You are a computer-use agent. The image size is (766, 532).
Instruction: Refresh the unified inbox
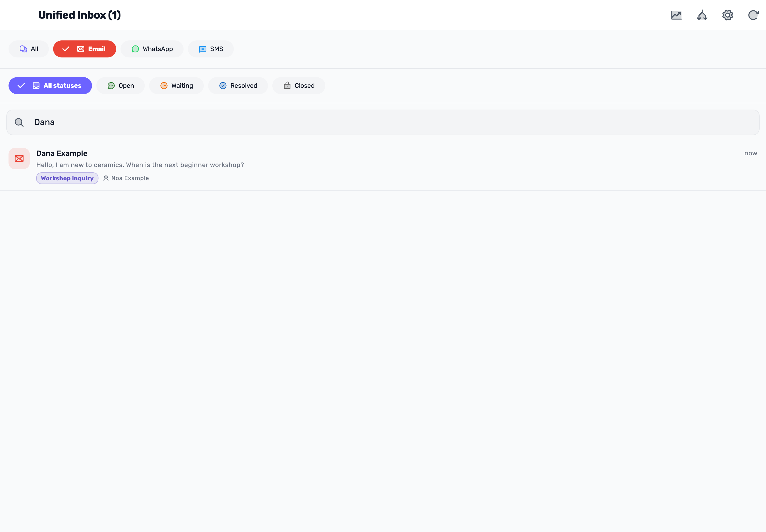(753, 15)
